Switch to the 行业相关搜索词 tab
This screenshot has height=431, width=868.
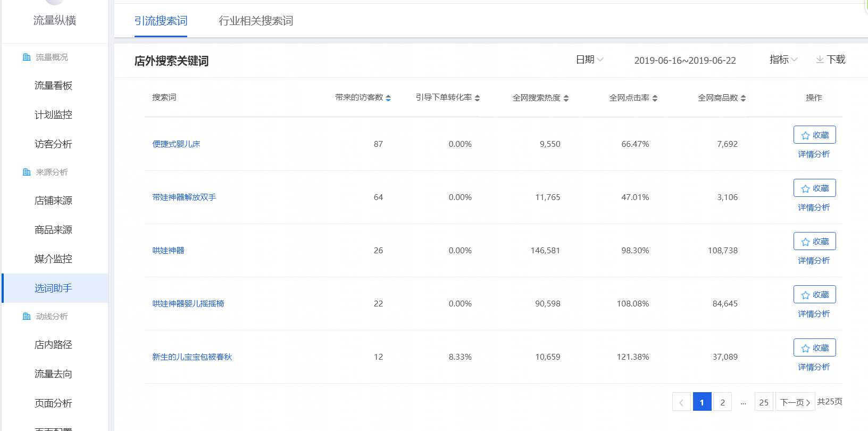pyautogui.click(x=256, y=21)
